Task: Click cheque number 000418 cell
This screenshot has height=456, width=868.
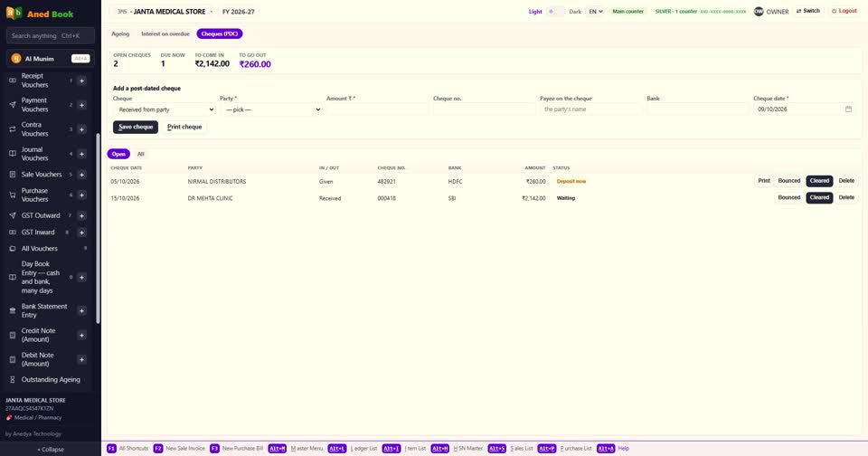Action: (386, 198)
